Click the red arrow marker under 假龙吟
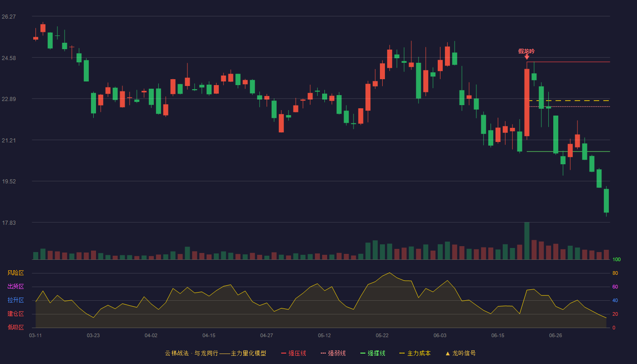This screenshot has width=637, height=364. [x=527, y=57]
